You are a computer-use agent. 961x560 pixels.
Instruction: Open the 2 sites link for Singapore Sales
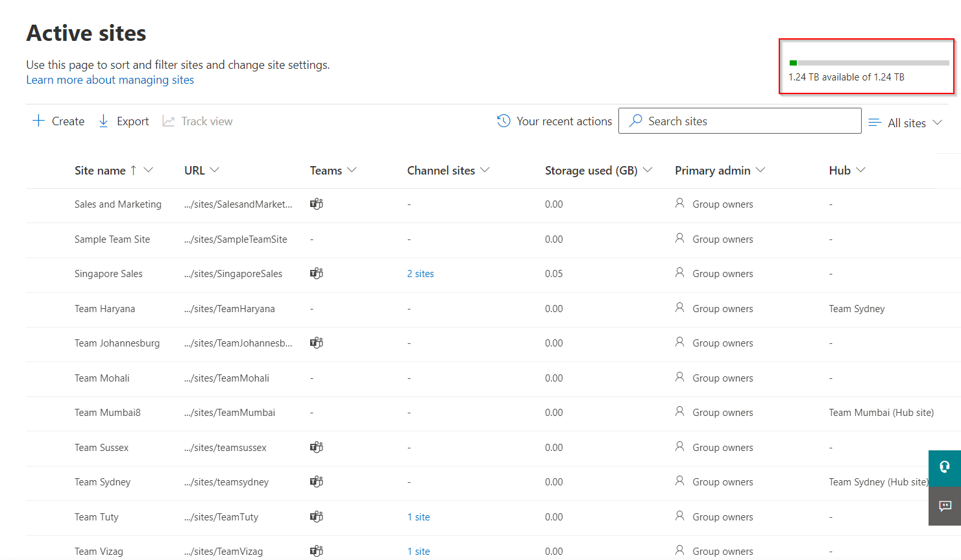pyautogui.click(x=420, y=273)
